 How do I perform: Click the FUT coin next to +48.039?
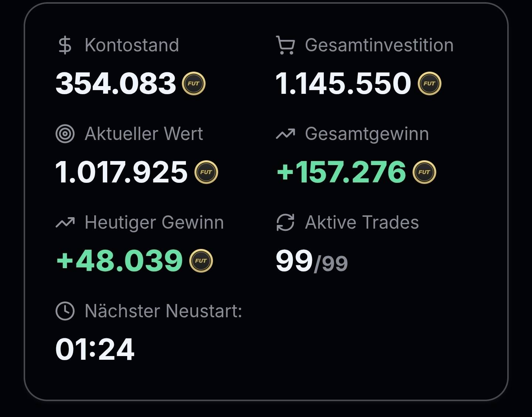[x=201, y=261]
